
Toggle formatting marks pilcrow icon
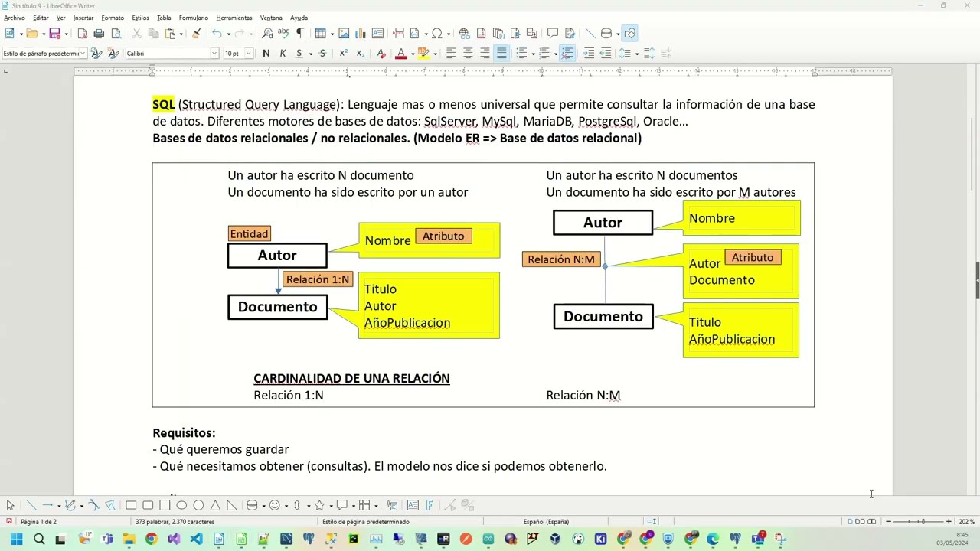pos(299,34)
